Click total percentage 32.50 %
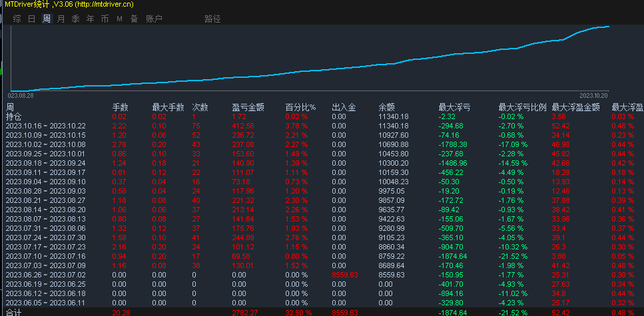Screen dimensions: 644x316 [298, 312]
